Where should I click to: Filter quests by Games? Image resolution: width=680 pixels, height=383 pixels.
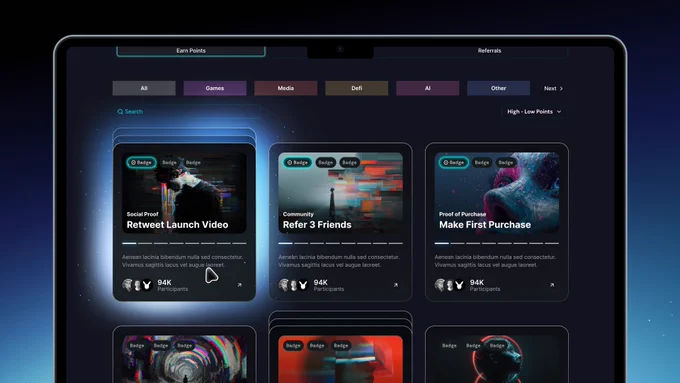[x=215, y=88]
